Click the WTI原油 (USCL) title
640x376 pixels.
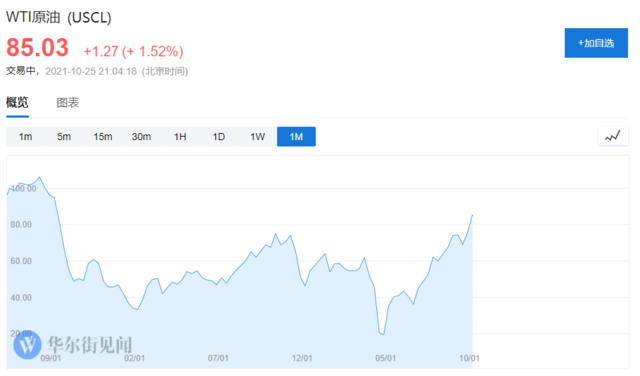pyautogui.click(x=58, y=17)
